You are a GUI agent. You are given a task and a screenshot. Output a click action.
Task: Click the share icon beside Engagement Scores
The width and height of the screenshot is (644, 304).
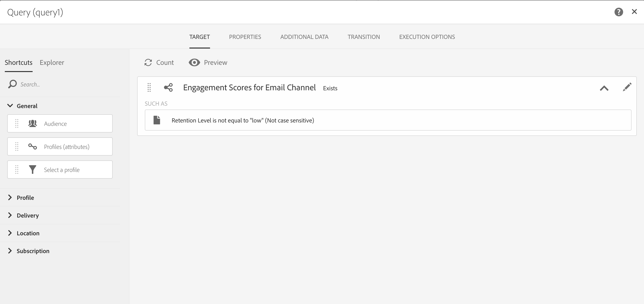point(168,87)
